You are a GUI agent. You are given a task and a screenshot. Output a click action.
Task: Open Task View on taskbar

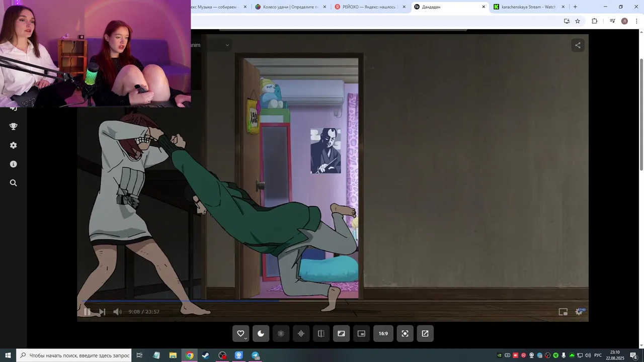coord(139,355)
